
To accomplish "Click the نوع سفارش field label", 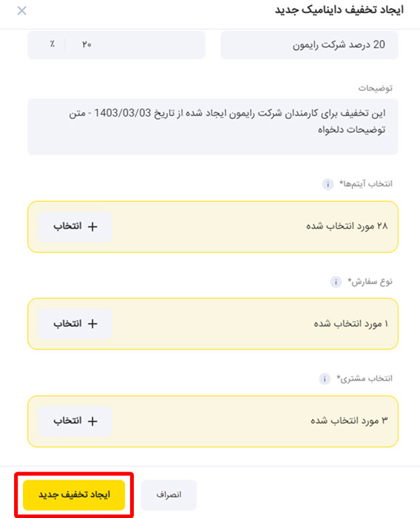I will [x=370, y=282].
